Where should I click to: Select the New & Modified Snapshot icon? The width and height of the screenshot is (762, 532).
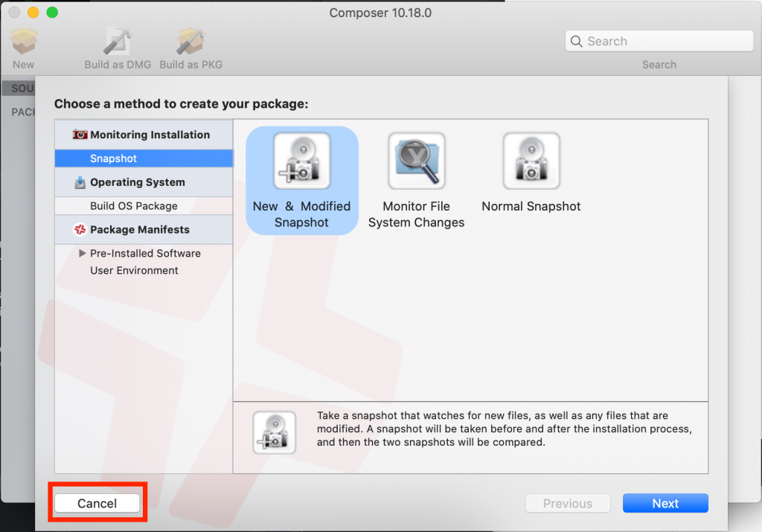pos(302,161)
